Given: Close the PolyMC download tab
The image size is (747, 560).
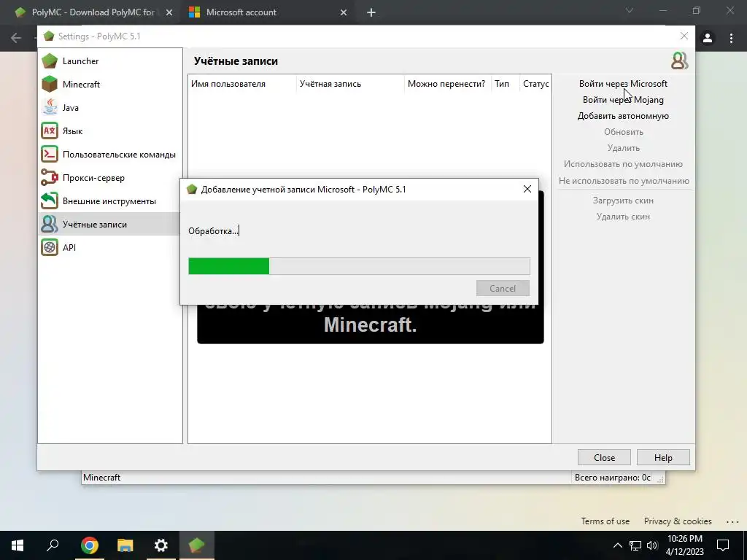Looking at the screenshot, I should tap(169, 12).
